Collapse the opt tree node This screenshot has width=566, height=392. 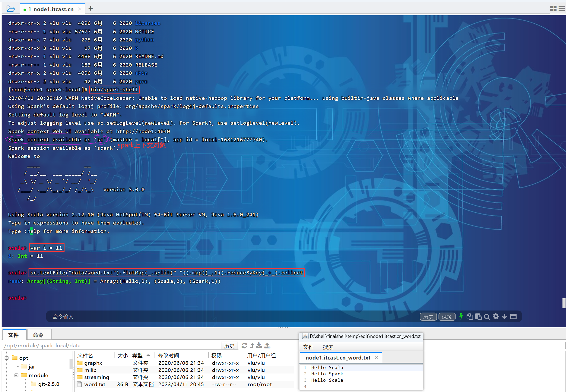pyautogui.click(x=7, y=358)
